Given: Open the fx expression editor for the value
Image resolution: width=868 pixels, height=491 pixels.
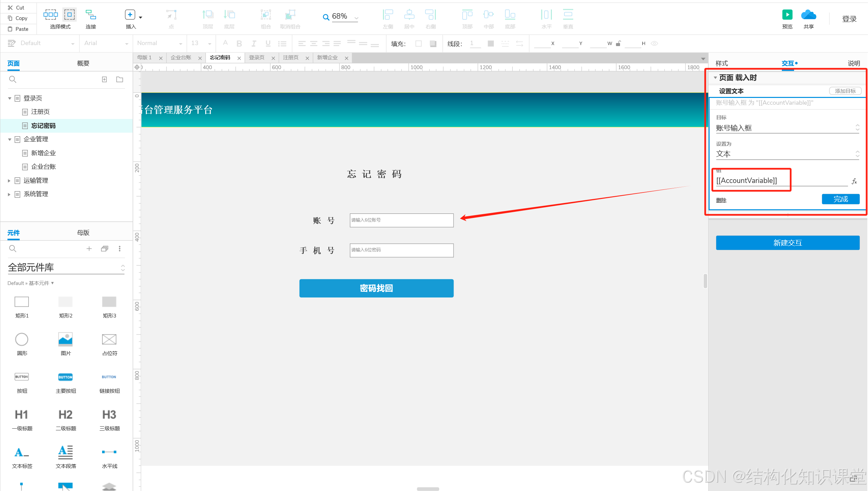Looking at the screenshot, I should (854, 182).
